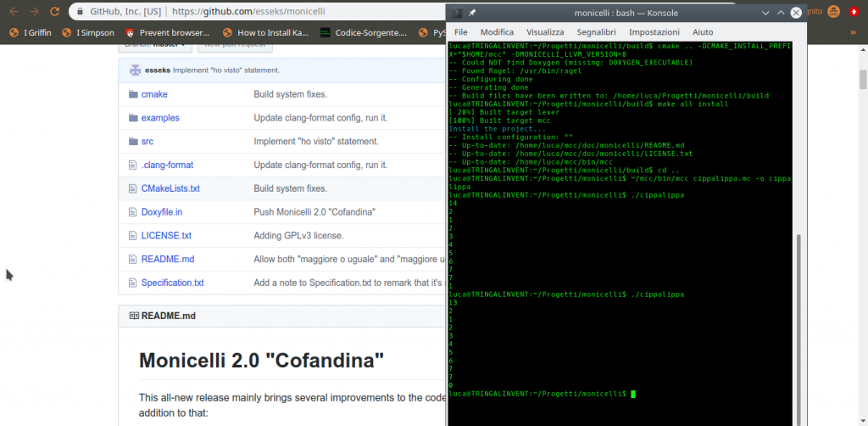Open Konsole Impostazioni menu
This screenshot has height=426, width=868.
click(654, 32)
